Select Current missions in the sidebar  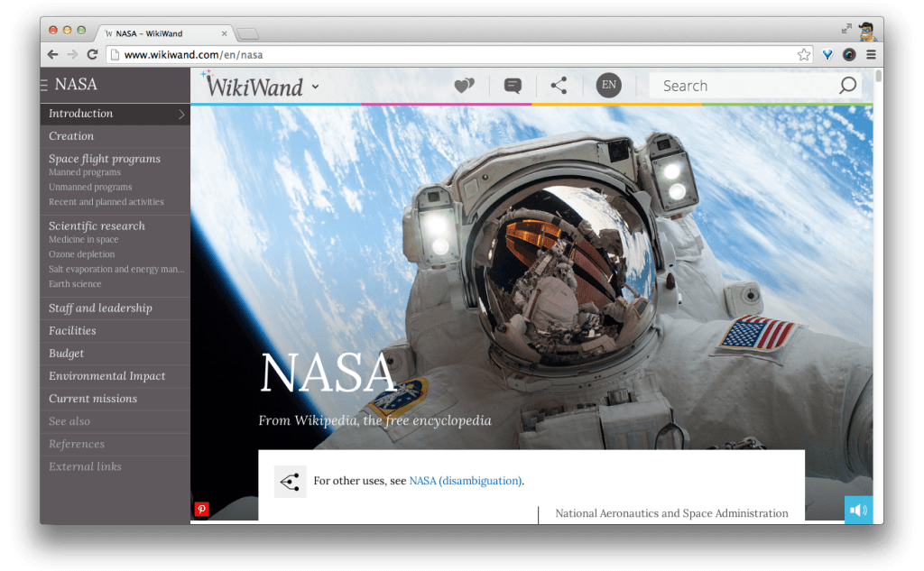92,398
